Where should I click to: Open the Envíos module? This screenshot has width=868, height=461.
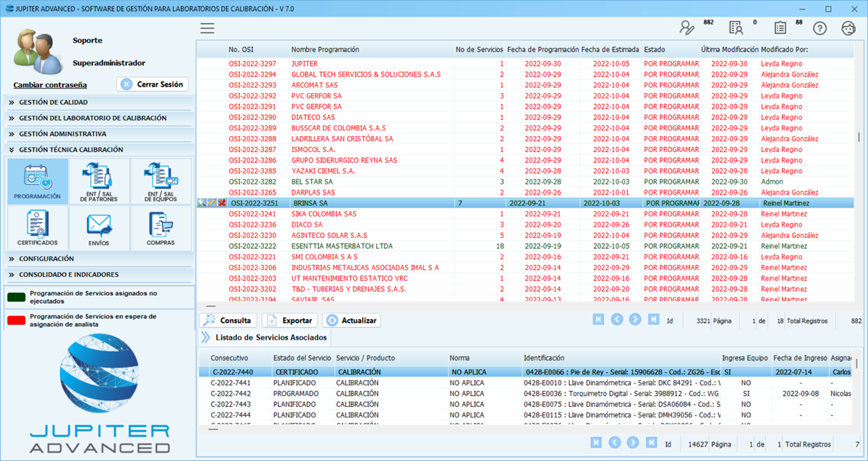(98, 228)
